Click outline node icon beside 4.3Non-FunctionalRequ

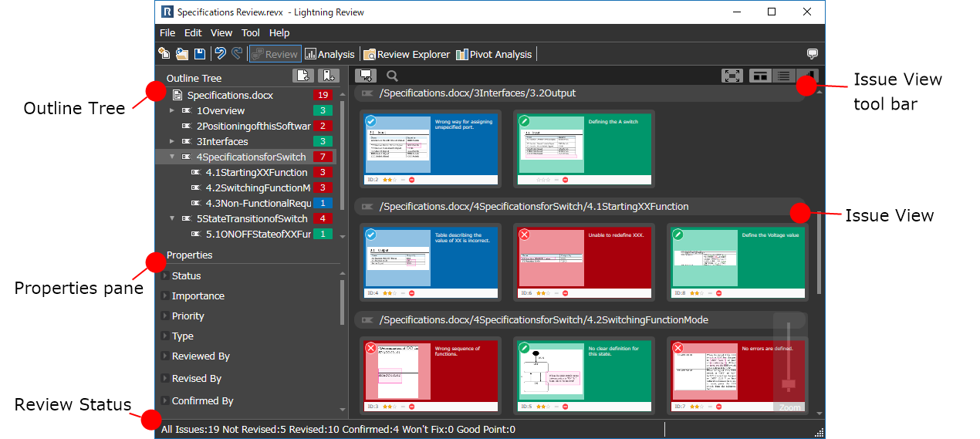(195, 203)
